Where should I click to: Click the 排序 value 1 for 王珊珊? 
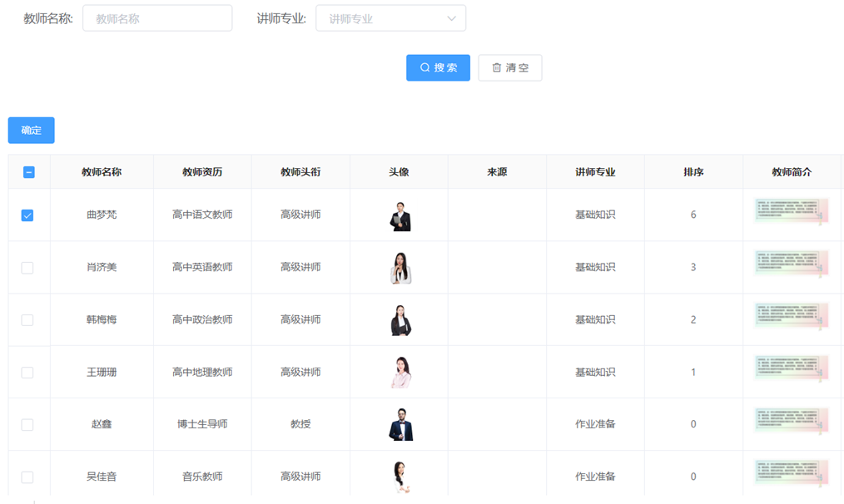[x=693, y=371]
